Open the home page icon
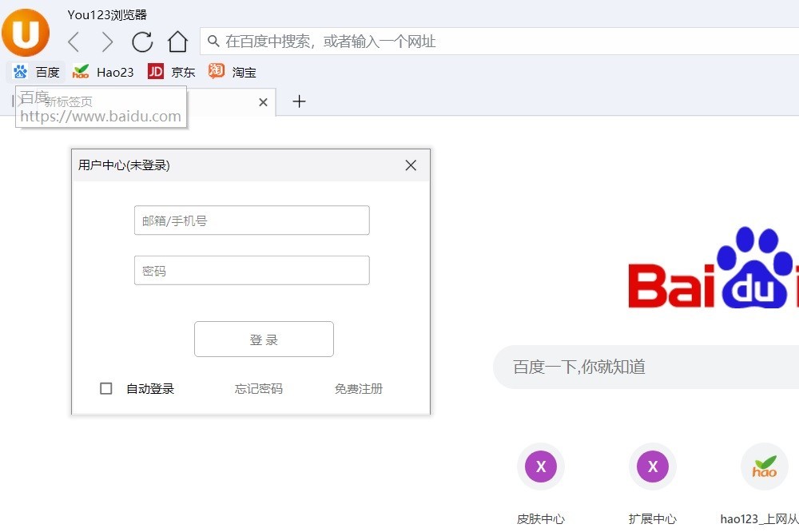The height and width of the screenshot is (532, 799). [x=177, y=42]
